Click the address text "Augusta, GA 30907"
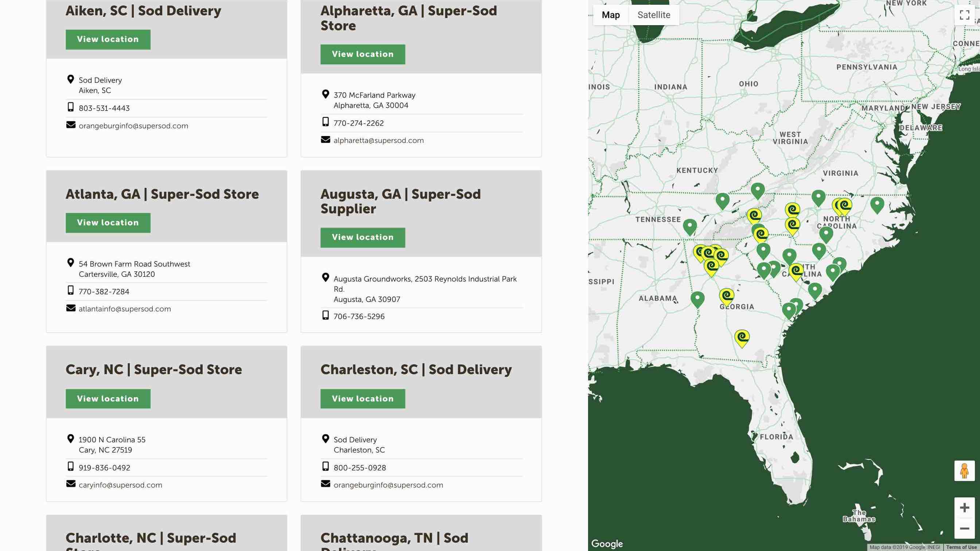Image resolution: width=980 pixels, height=551 pixels. point(367,299)
